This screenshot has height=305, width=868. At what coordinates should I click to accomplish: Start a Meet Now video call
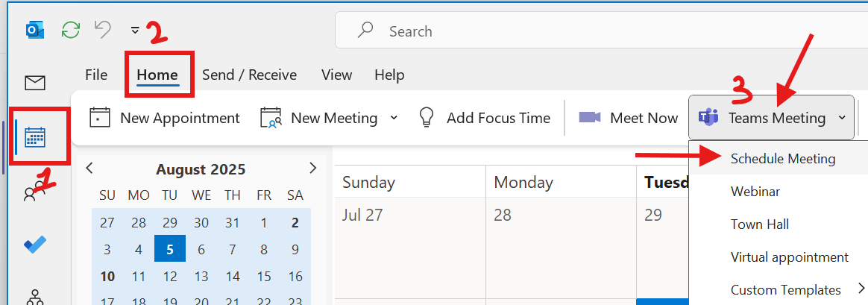click(x=628, y=118)
